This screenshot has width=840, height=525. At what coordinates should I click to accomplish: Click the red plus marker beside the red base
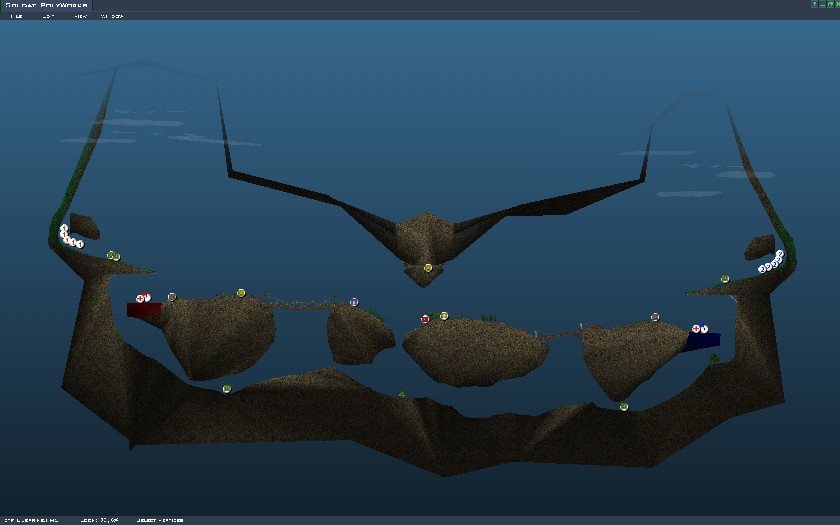(140, 298)
